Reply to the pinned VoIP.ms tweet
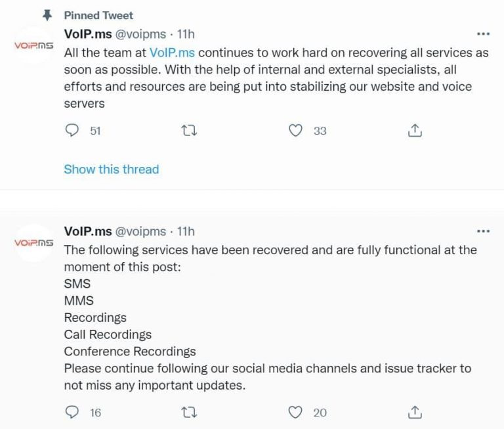 pos(72,131)
